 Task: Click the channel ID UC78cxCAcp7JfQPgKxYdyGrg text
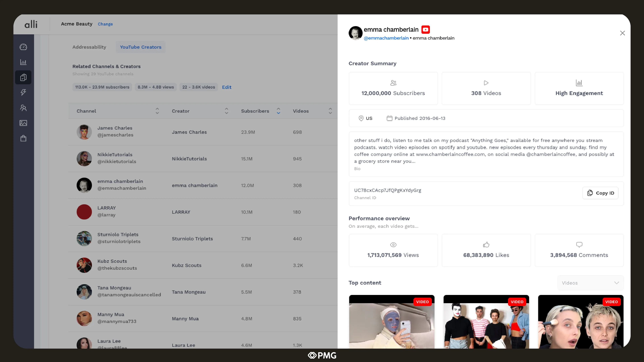(388, 190)
